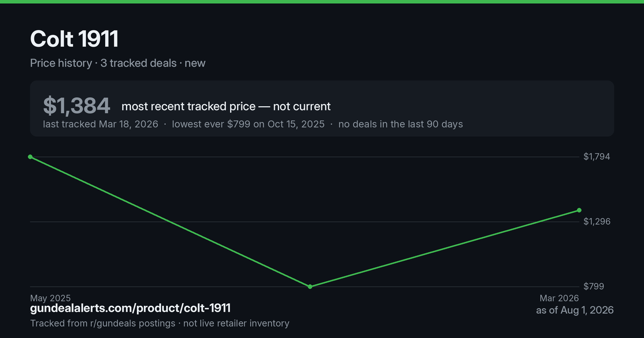Click the lowest $799 data point on chart
This screenshot has width=644, height=338.
pyautogui.click(x=310, y=286)
